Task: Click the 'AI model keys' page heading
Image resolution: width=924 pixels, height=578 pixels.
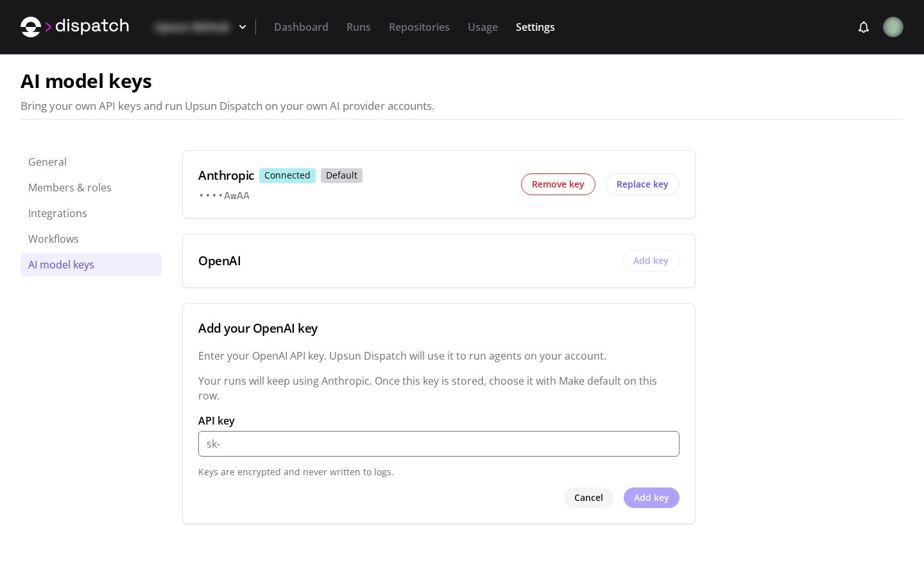Action: pos(86,82)
